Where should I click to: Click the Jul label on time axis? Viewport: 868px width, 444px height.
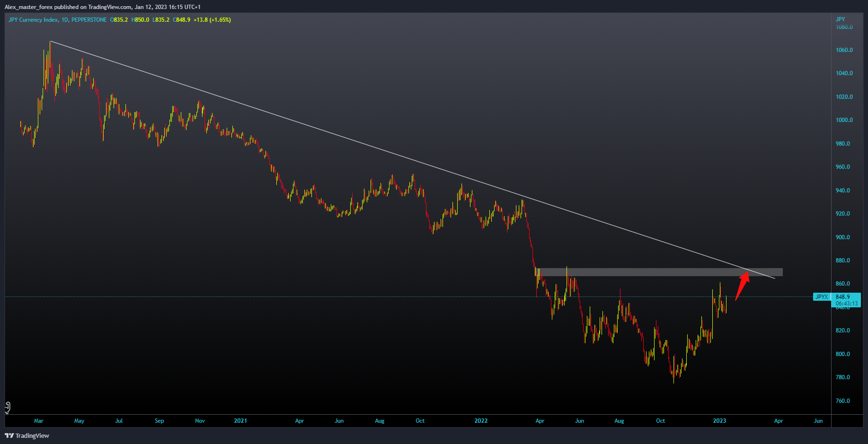(x=119, y=421)
